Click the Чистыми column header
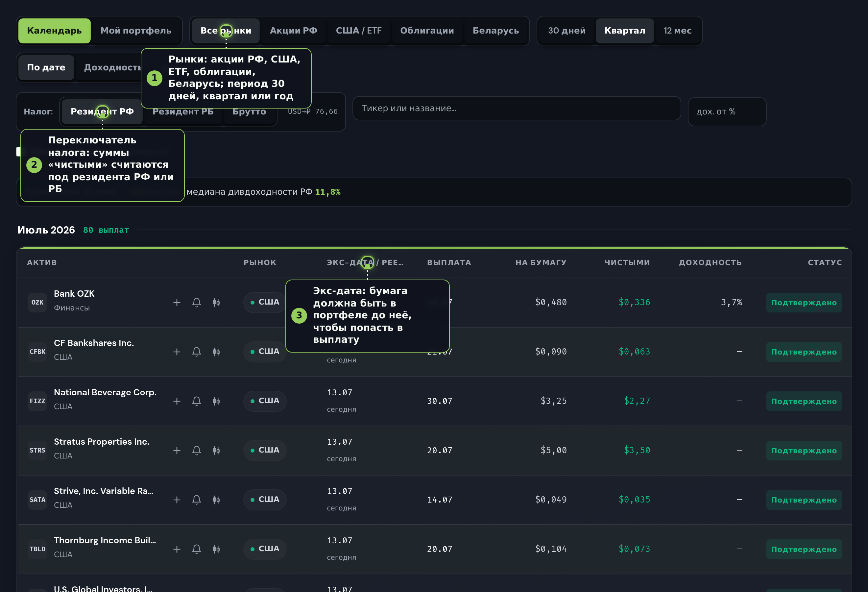Screen dimensions: 868x592 click(627, 262)
